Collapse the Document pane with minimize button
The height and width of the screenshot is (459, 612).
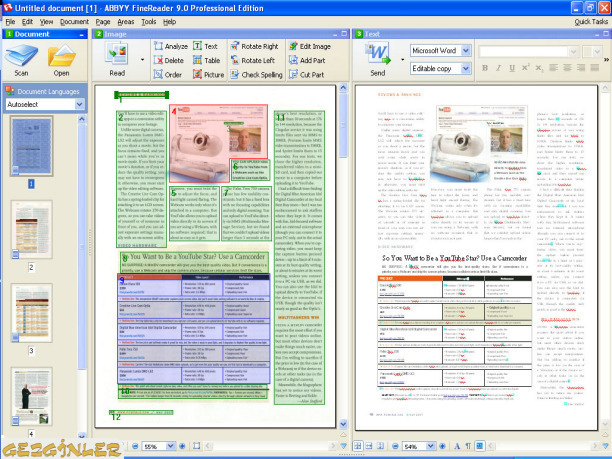coord(82,34)
